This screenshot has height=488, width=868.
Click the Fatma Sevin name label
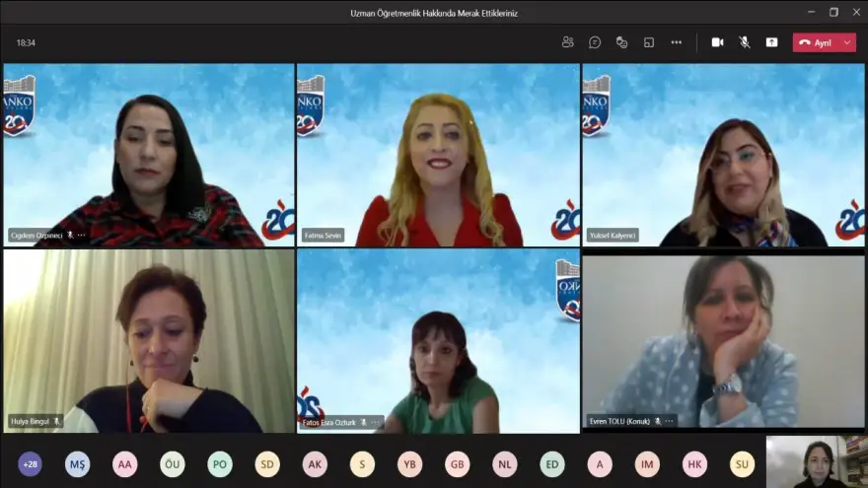[x=323, y=236]
